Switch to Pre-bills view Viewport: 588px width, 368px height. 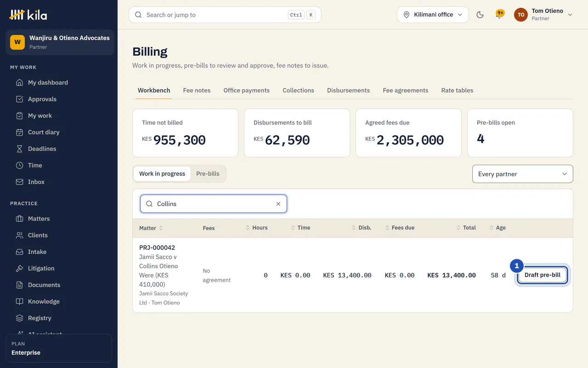[x=208, y=174]
